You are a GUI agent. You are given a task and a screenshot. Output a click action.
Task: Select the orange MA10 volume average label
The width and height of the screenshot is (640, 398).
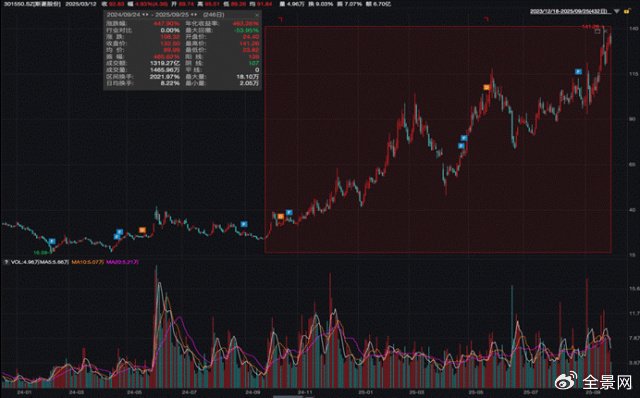coord(88,262)
